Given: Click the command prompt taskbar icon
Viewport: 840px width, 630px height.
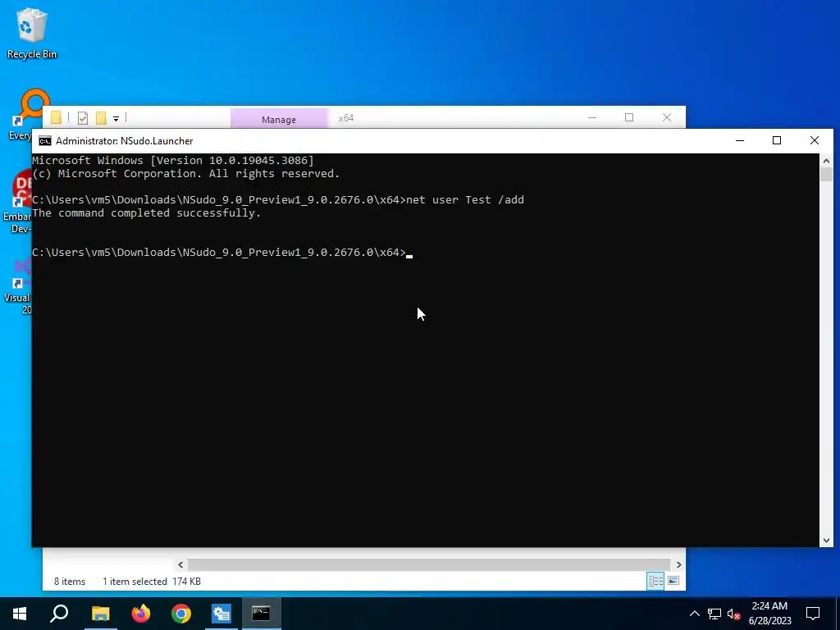Looking at the screenshot, I should click(262, 614).
